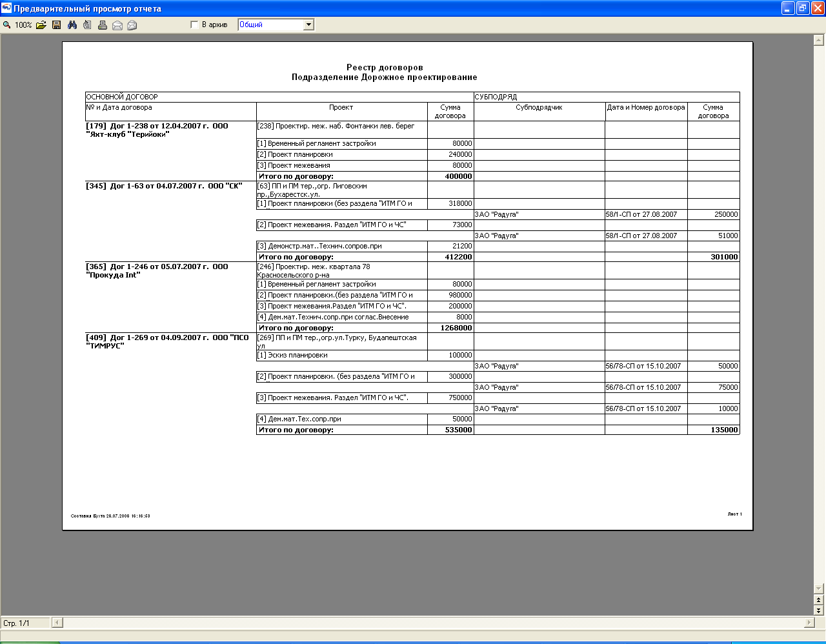Click the horizontal scrollbar left arrow
Screen dimensions: 826x644
(x=57, y=623)
